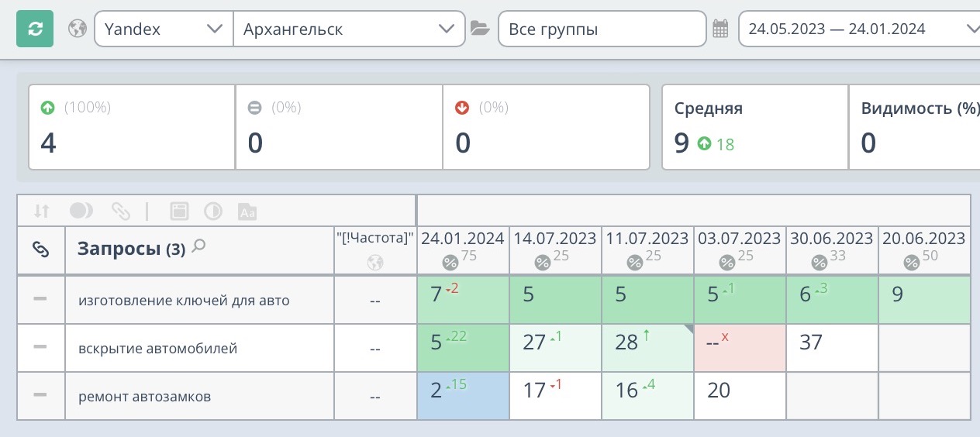Open the Yandex search engine dropdown
980x437 pixels.
click(163, 29)
